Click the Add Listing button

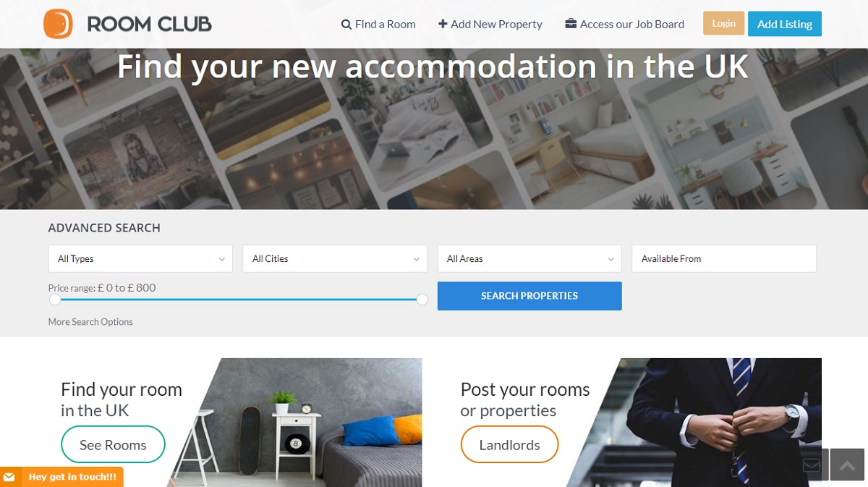click(x=785, y=24)
